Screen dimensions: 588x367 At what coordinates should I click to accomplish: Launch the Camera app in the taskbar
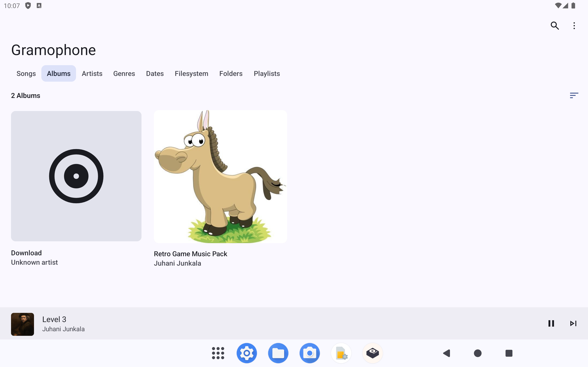310,353
